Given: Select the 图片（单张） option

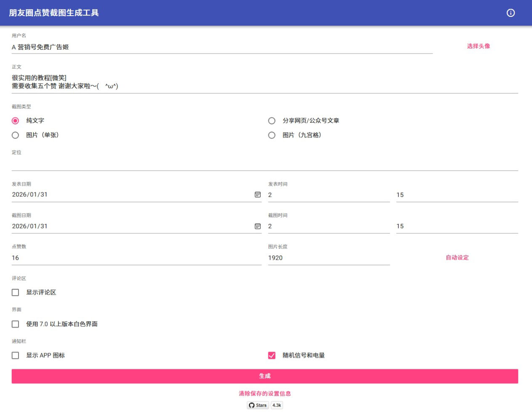Looking at the screenshot, I should point(16,135).
